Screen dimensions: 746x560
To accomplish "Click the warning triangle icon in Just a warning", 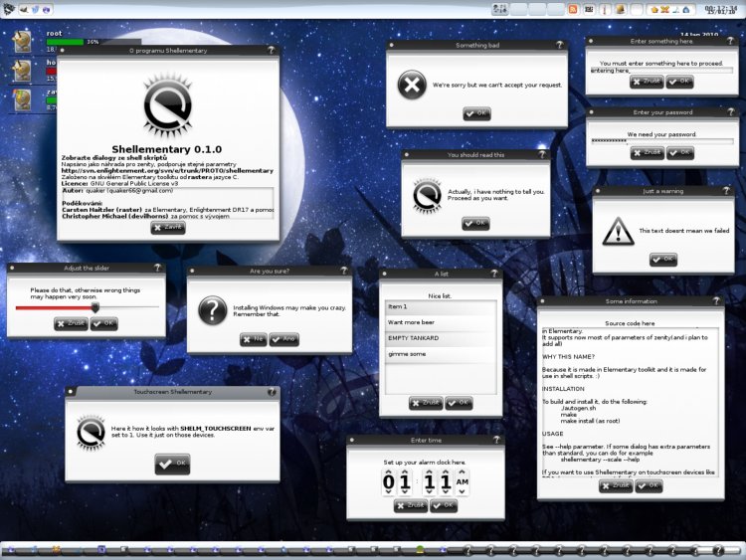I will click(x=618, y=231).
